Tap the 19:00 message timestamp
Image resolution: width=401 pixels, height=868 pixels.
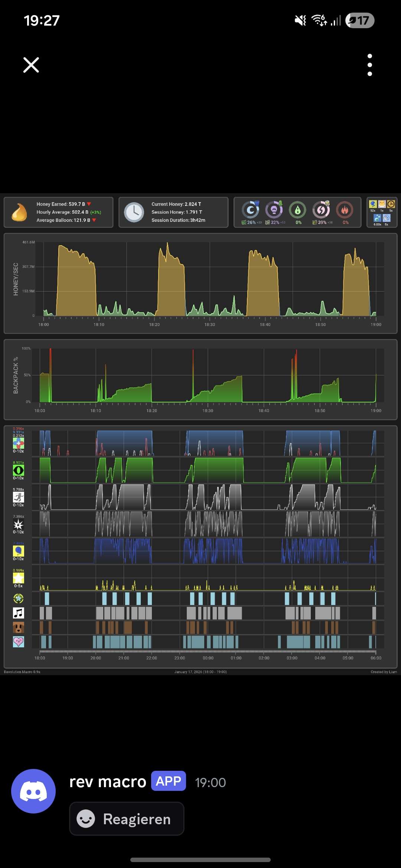(211, 783)
